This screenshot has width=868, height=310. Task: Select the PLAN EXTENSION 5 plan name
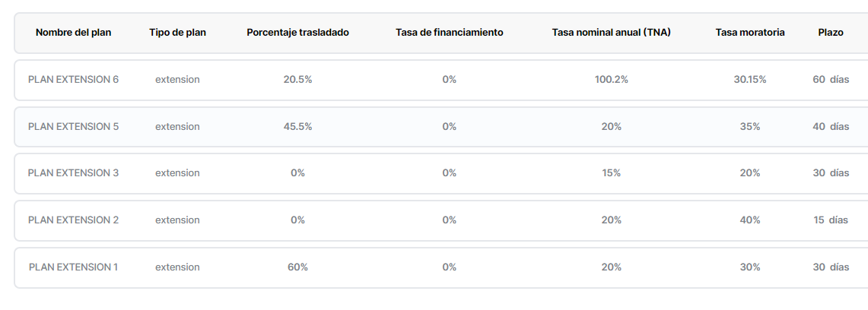click(73, 127)
